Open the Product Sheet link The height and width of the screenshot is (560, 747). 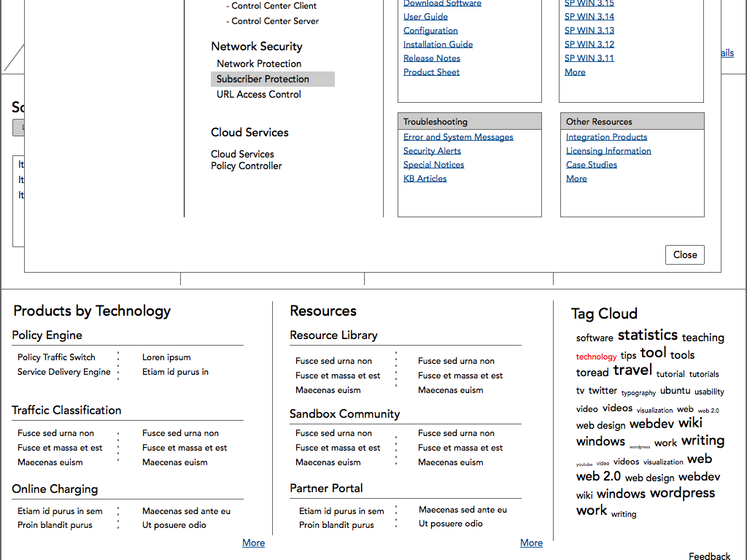(431, 72)
